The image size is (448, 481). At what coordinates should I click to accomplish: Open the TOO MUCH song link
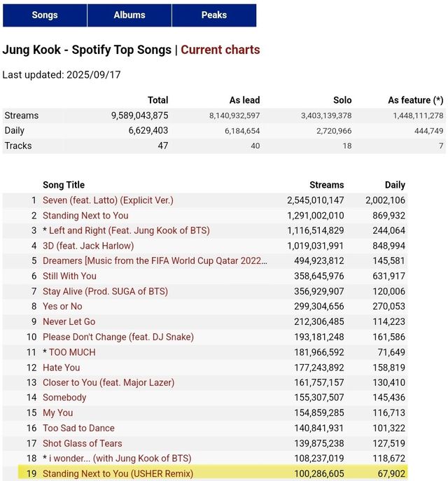click(73, 352)
